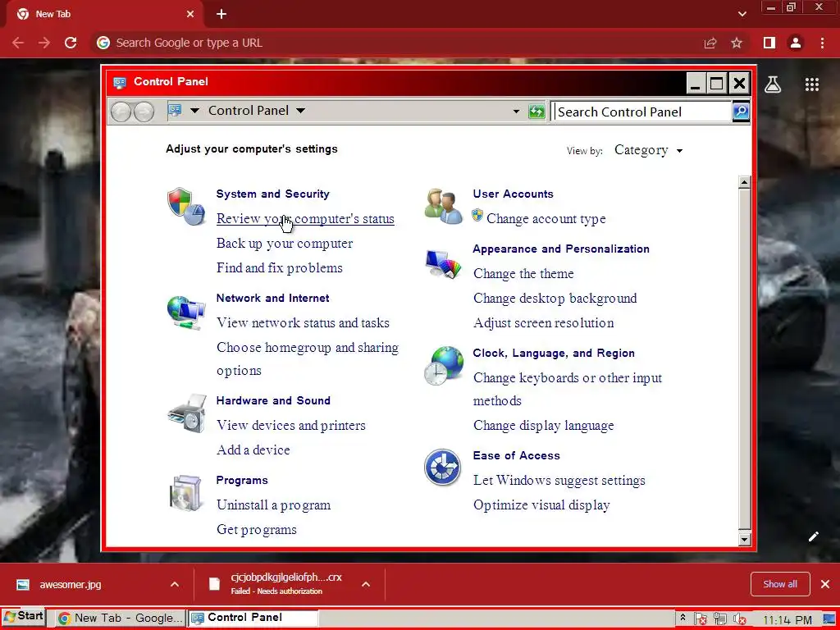Click the Control Panel icon in address bar

click(175, 111)
